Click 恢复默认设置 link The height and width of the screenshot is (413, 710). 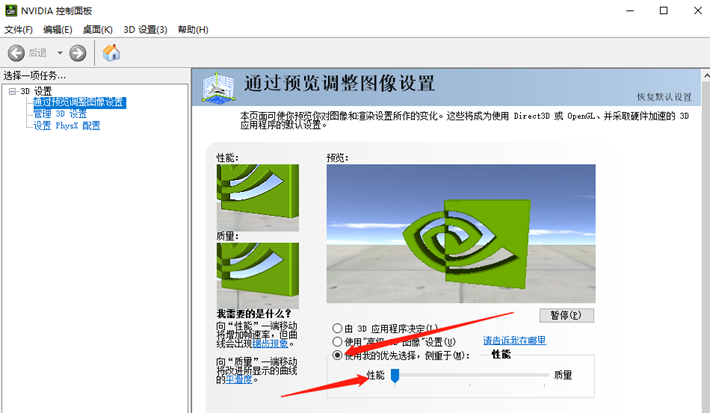pos(664,97)
